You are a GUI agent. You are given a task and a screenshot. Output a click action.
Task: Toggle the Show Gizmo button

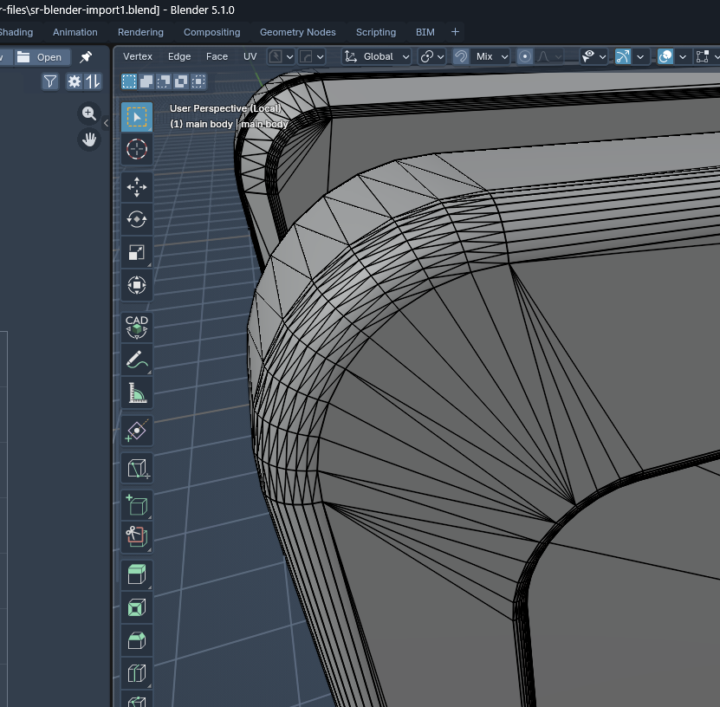pyautogui.click(x=623, y=56)
